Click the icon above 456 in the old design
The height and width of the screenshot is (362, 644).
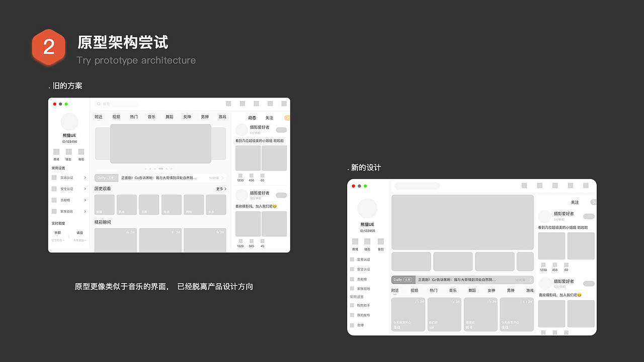[x=251, y=175]
